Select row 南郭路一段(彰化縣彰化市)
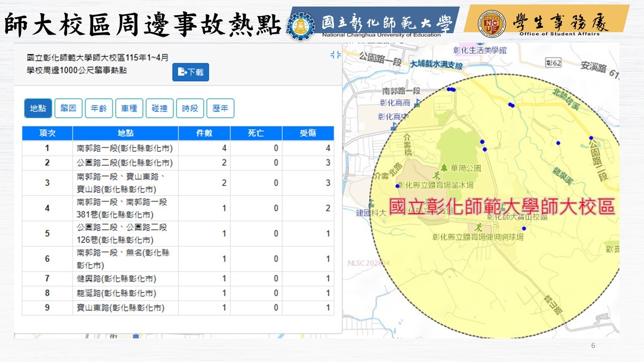The image size is (644, 362). pos(178,148)
